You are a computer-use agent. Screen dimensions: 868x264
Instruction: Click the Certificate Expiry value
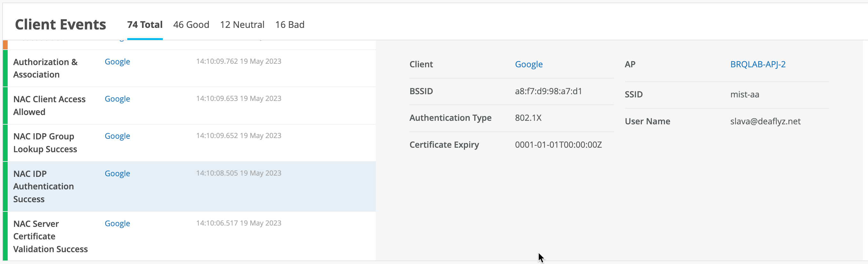(x=558, y=145)
